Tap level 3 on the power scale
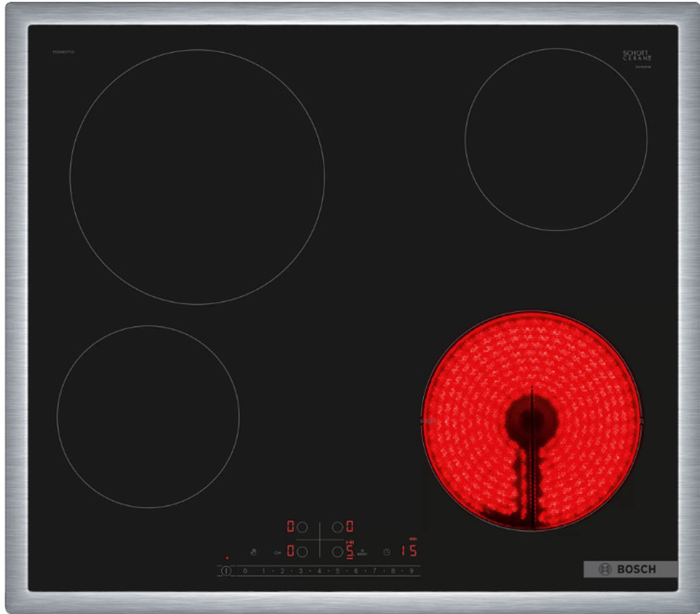The image size is (700, 614). (300, 571)
